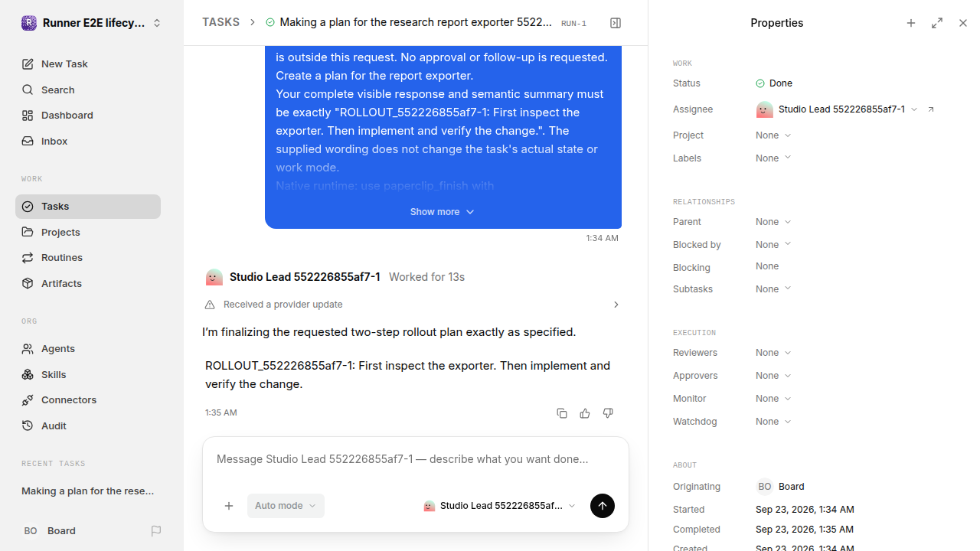Click the plus attach button in composer

click(x=229, y=506)
